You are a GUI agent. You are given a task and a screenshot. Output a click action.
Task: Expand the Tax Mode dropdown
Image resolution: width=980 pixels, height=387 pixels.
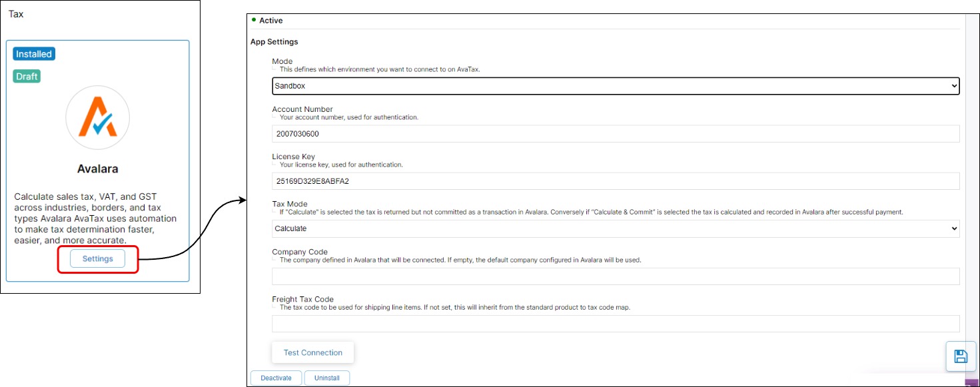tap(615, 228)
